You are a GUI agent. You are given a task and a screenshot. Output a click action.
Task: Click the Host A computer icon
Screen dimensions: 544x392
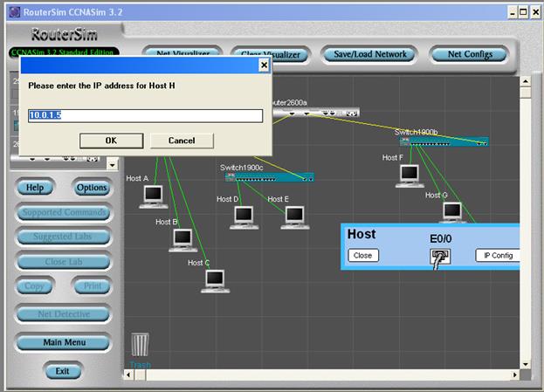pyautogui.click(x=154, y=195)
